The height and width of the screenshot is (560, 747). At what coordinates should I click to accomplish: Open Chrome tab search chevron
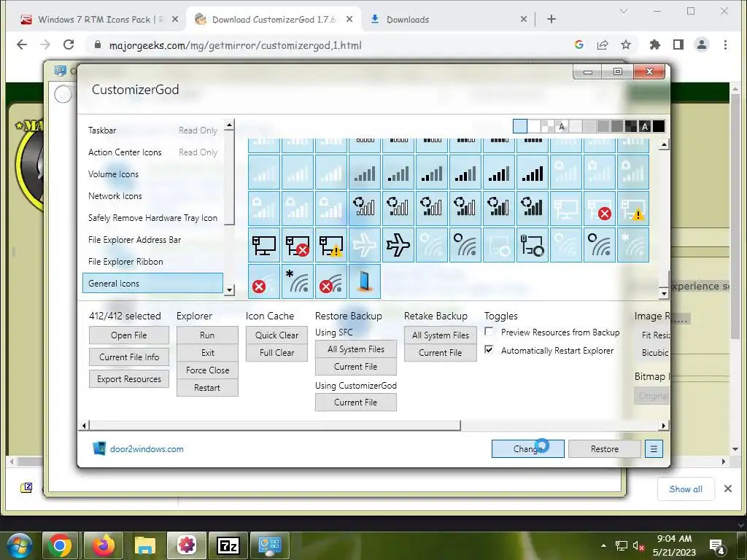(x=623, y=11)
